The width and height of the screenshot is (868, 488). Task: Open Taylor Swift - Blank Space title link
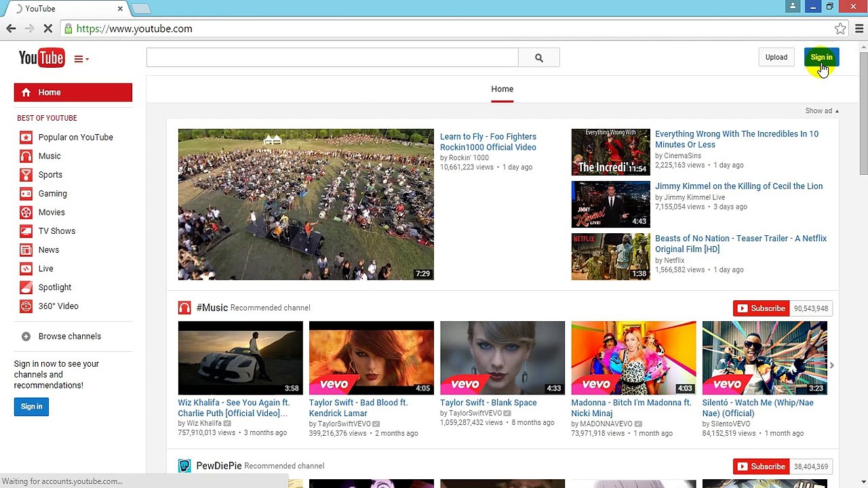(x=488, y=403)
